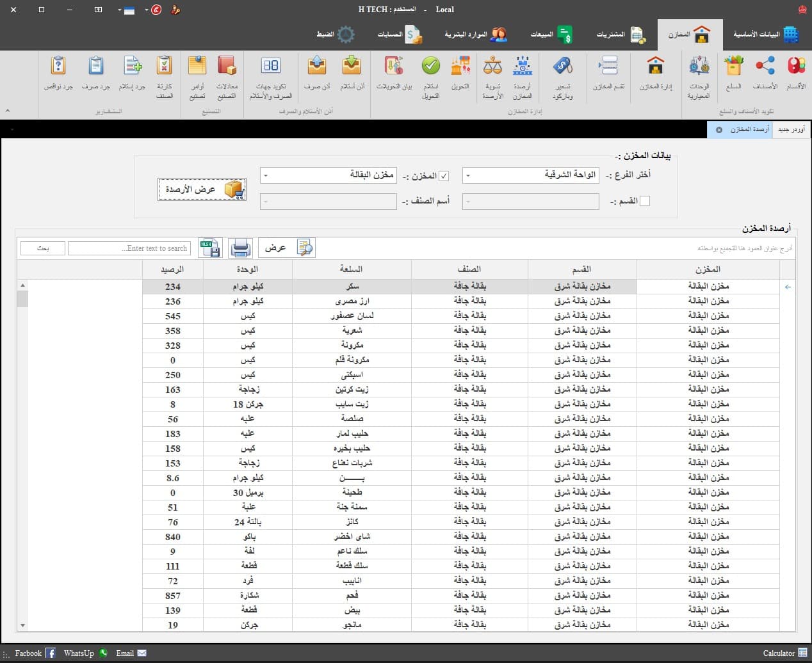Switch to الحسابات accounts ribbon tab
This screenshot has height=663, width=812.
400,35
